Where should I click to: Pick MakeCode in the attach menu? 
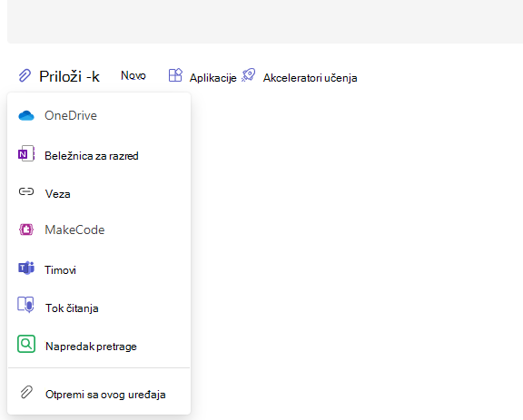pyautogui.click(x=99, y=230)
